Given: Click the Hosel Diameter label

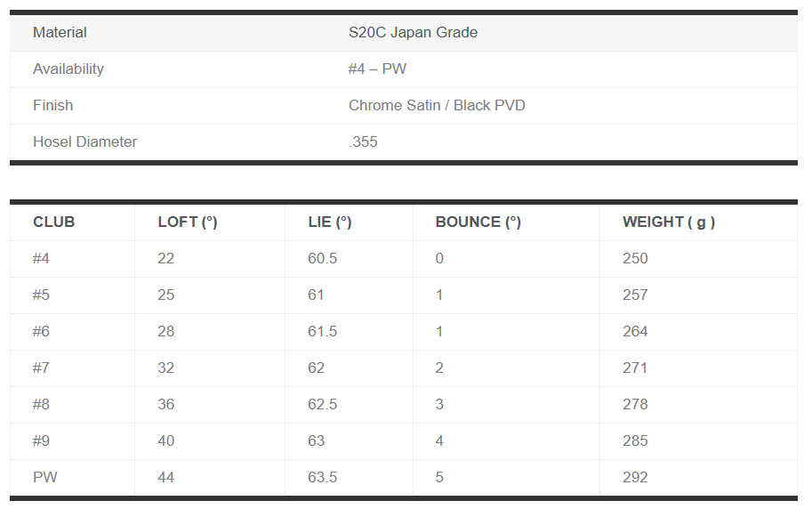Looking at the screenshot, I should (x=84, y=142).
